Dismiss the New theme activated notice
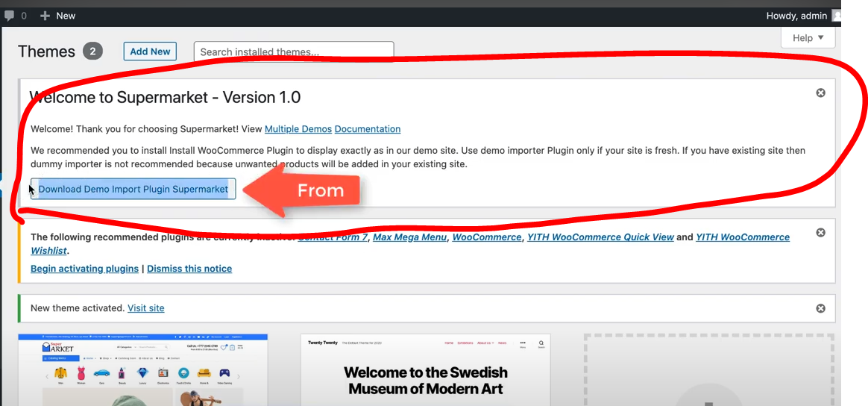This screenshot has width=868, height=406. (x=821, y=308)
